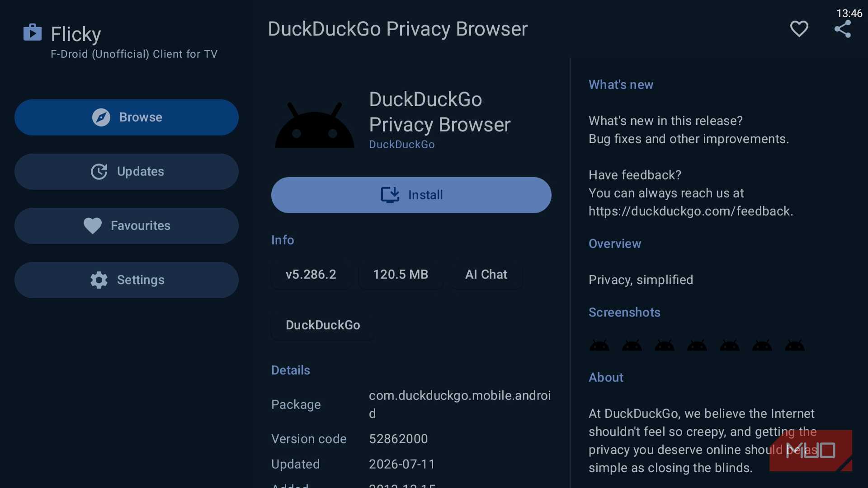This screenshot has width=868, height=488.
Task: Click the F-Droid (Unofficial) Client for TV subtitle
Action: coord(134,54)
